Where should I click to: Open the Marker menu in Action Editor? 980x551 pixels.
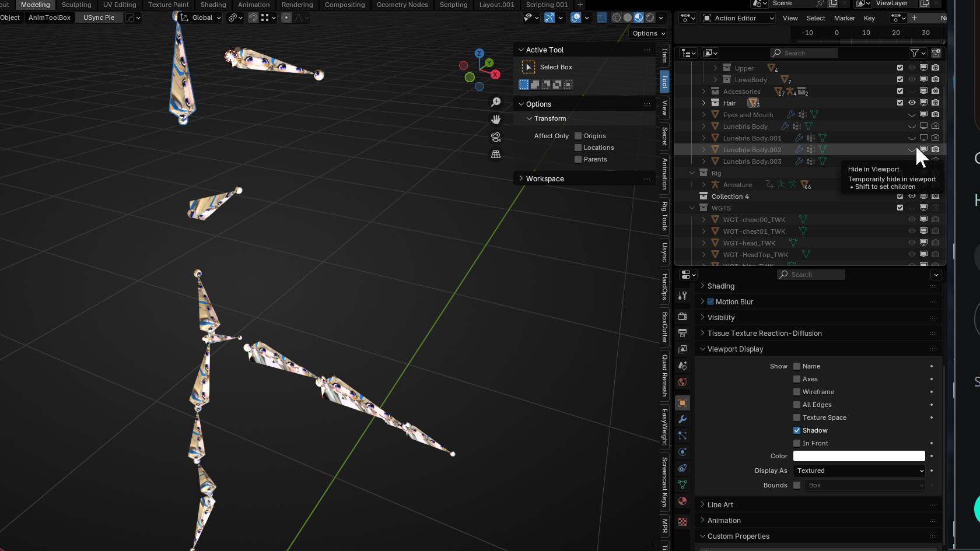click(844, 18)
